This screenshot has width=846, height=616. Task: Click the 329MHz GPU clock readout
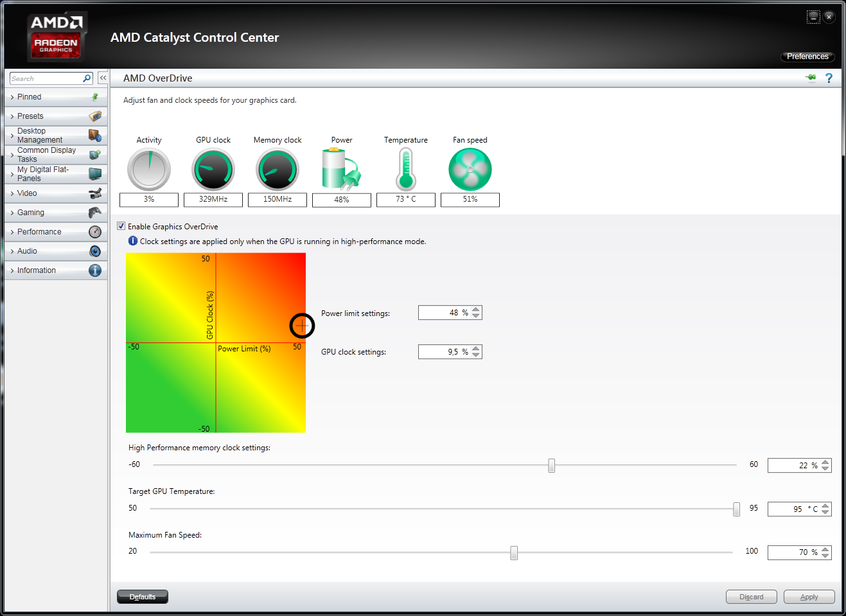tap(213, 200)
